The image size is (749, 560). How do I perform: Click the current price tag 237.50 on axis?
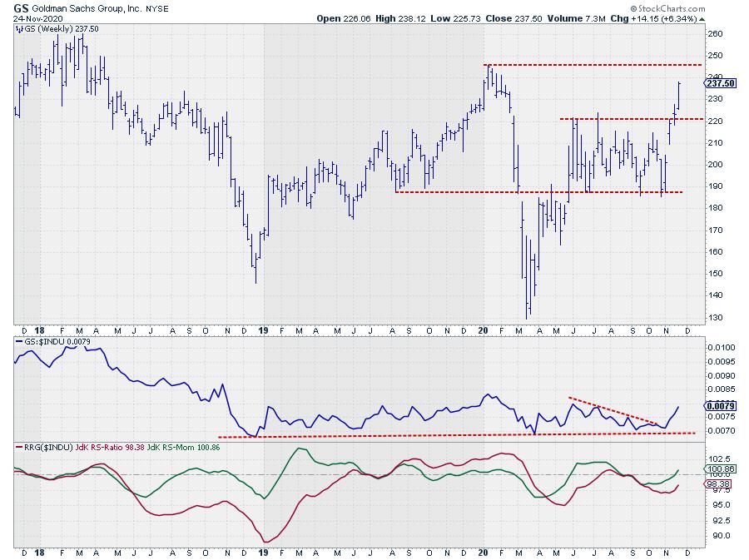tap(718, 83)
